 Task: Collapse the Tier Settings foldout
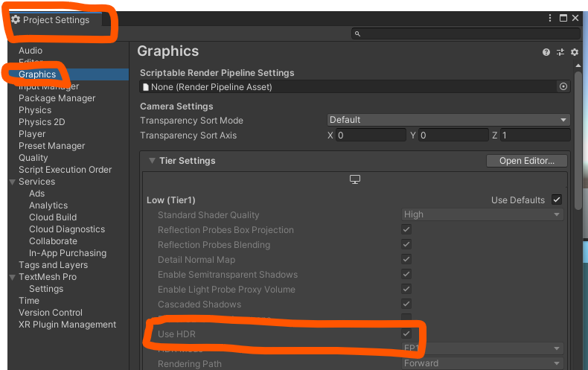153,161
